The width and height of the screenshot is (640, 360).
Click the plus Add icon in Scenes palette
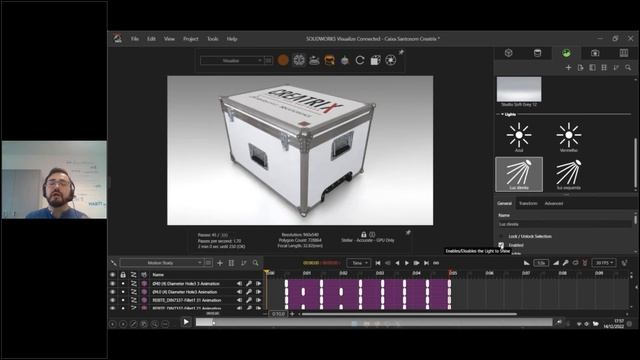point(568,68)
